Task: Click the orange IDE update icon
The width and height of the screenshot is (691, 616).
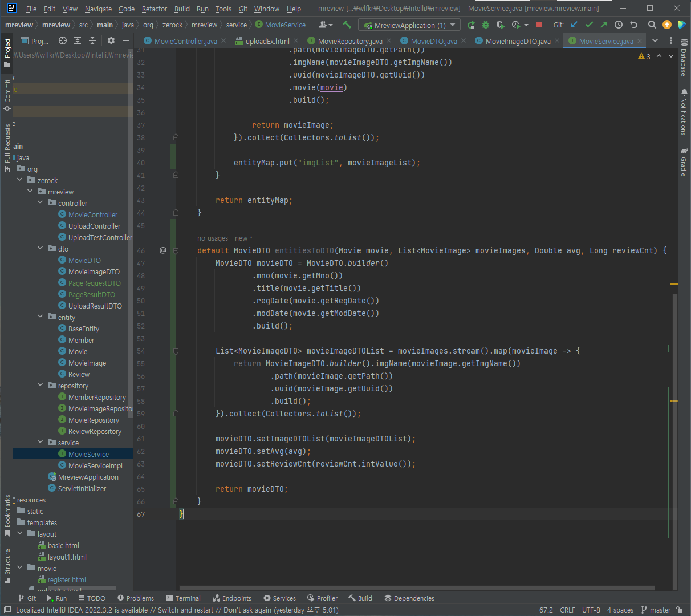Action: (x=667, y=25)
